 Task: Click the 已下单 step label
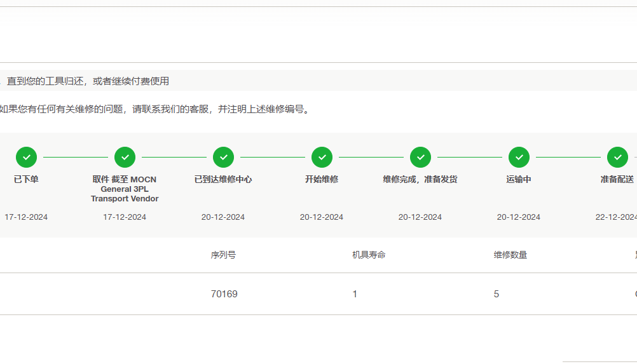[x=26, y=179]
